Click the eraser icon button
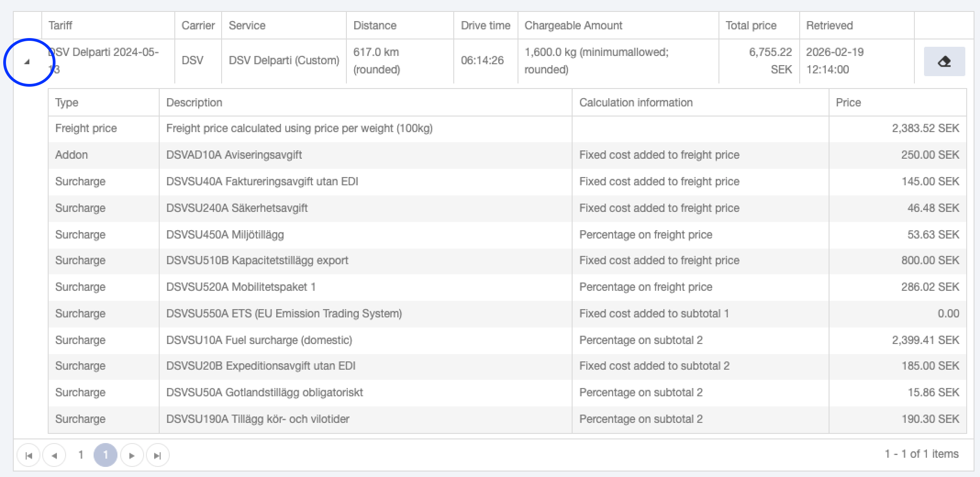Image resolution: width=980 pixels, height=477 pixels. coord(944,61)
